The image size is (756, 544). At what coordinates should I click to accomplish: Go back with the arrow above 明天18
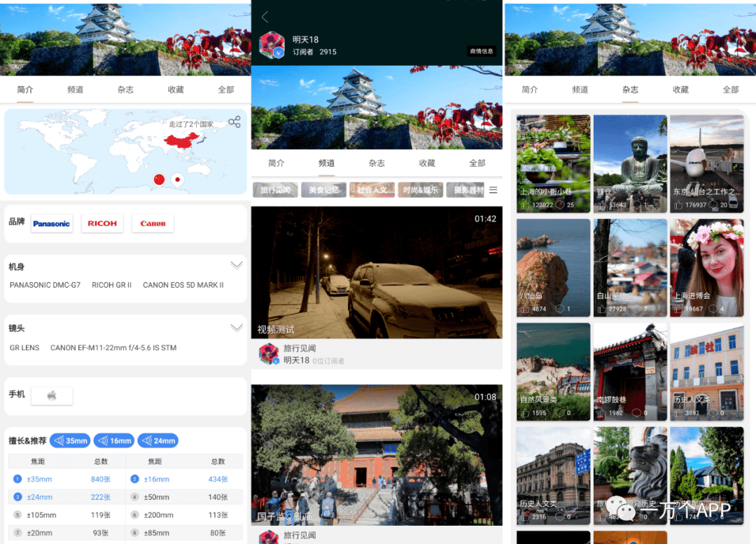pyautogui.click(x=265, y=18)
